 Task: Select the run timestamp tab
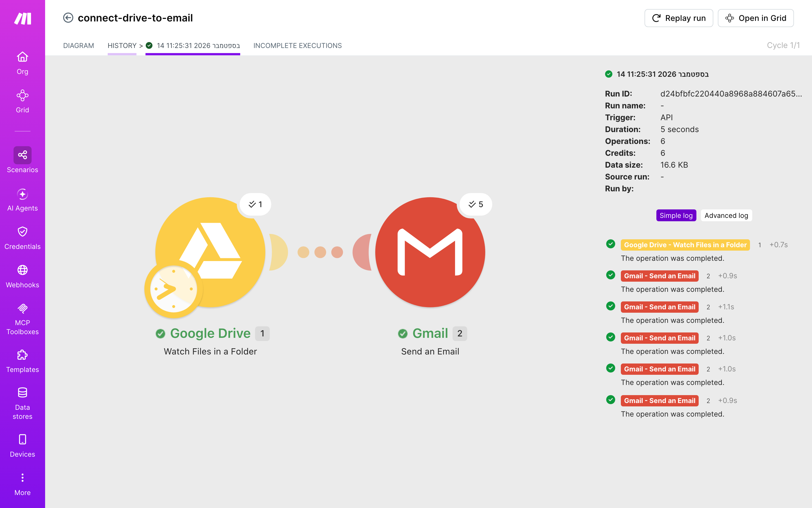tap(193, 46)
